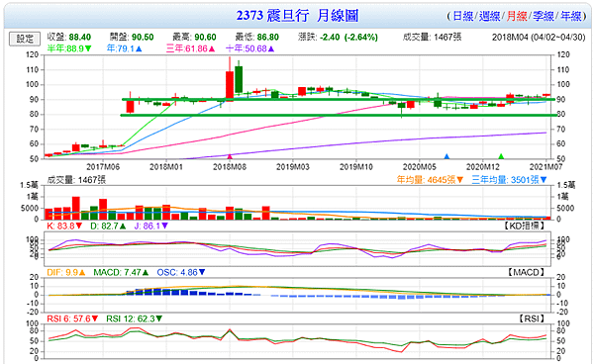Viewport: 594px width, 364px height.
Task: Click the pink up arrow beside 三年:61.86
Action: pos(212,48)
